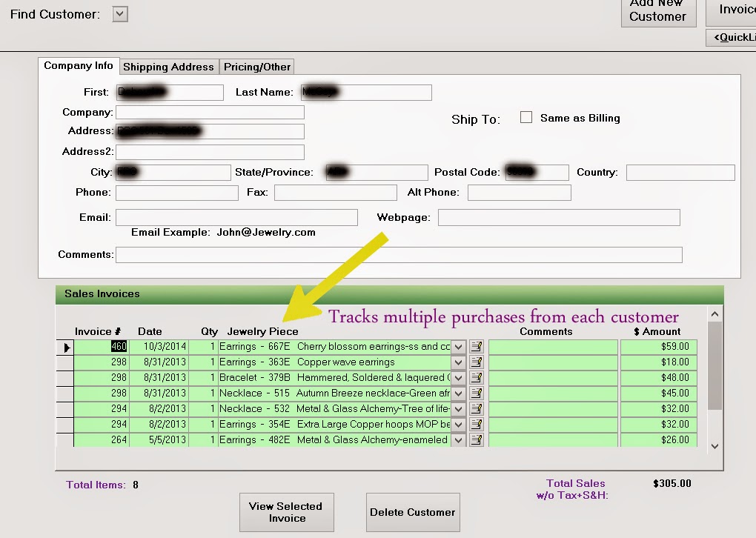This screenshot has height=538, width=756.
Task: Select row selector for invoice 264
Action: (x=65, y=439)
